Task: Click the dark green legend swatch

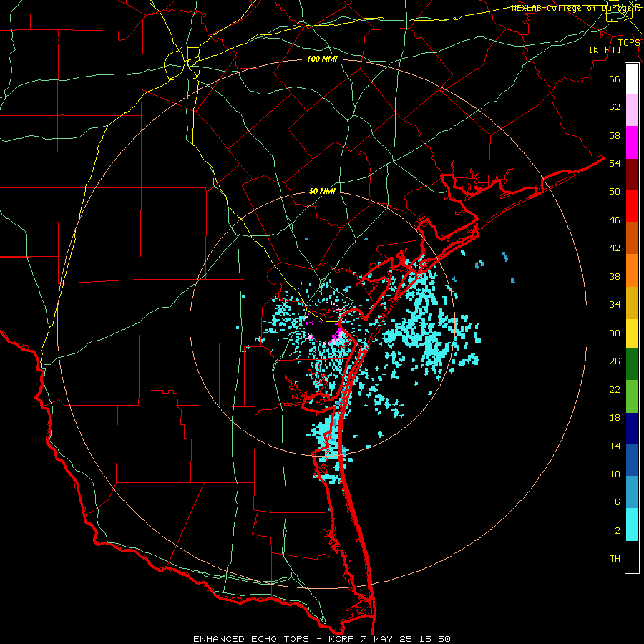Action: (x=632, y=364)
